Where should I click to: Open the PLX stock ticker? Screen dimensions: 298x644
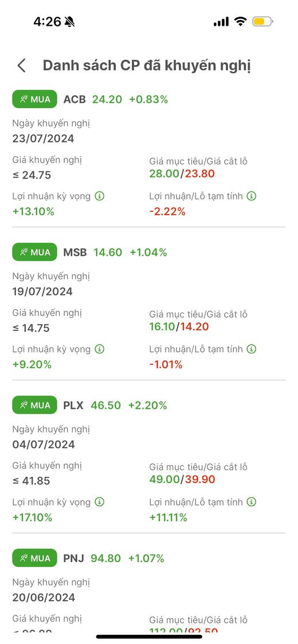[x=73, y=405]
